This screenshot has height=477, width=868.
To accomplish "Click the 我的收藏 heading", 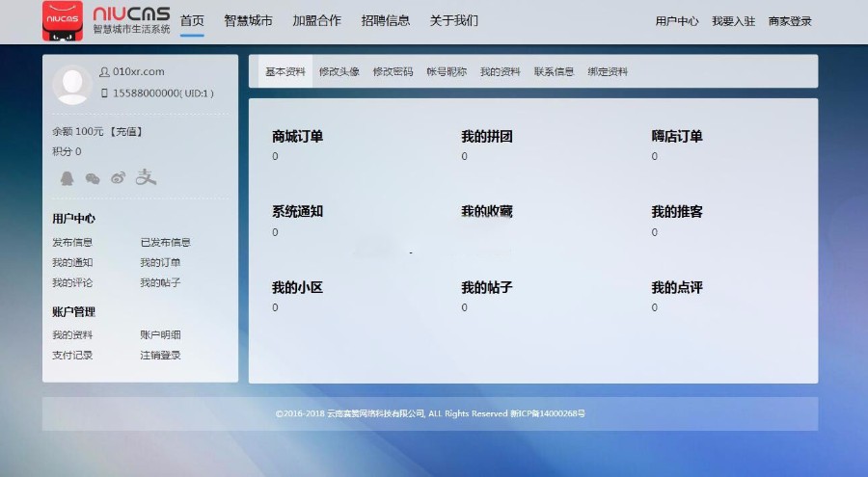I will click(x=487, y=211).
